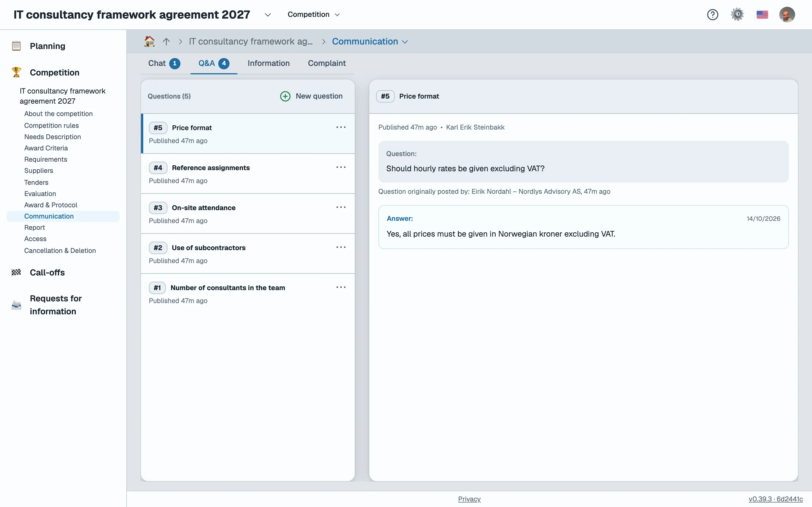Switch to the Complaint tab
812x507 pixels.
pyautogui.click(x=326, y=63)
